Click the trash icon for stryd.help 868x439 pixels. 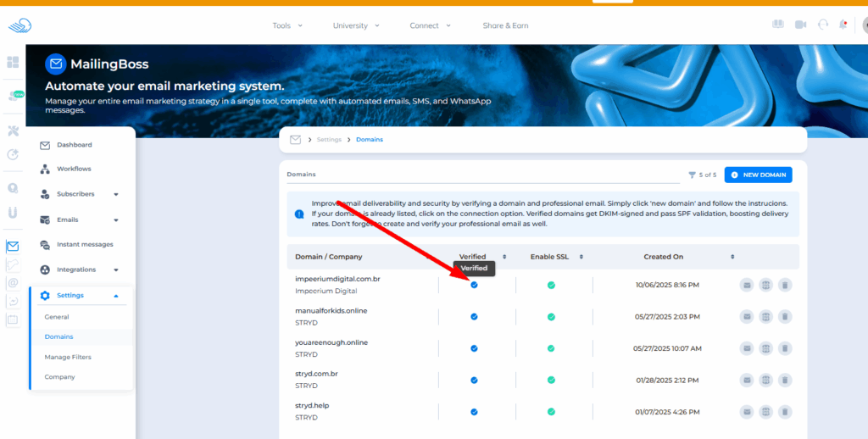tap(785, 412)
